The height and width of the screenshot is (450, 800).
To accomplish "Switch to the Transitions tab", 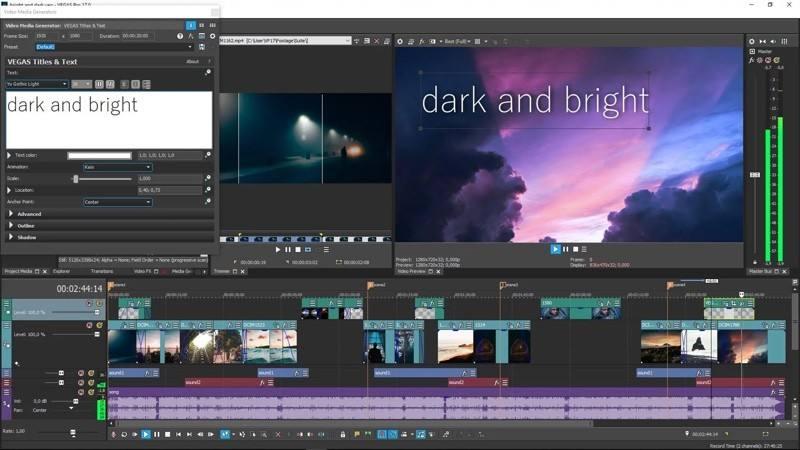I will click(x=102, y=271).
